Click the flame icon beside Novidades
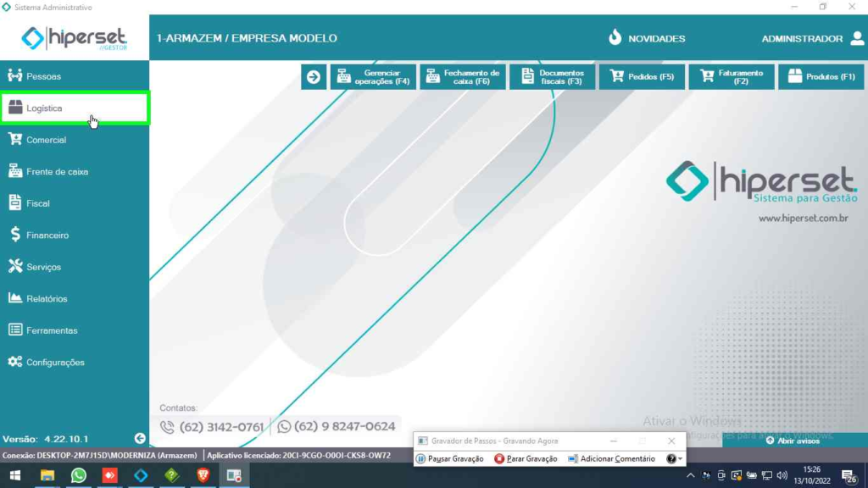Image resolution: width=868 pixels, height=488 pixels. (615, 37)
